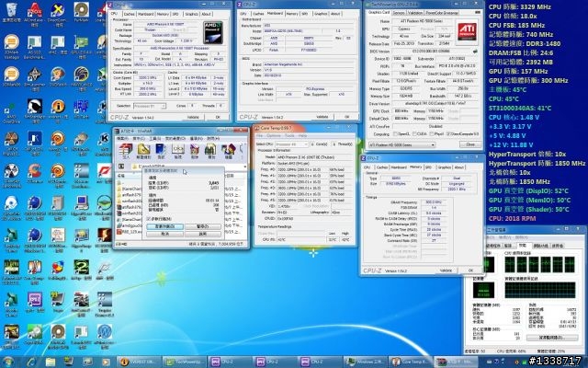Open the ATI Radeon HD 5000 Series dropdown
The height and width of the screenshot is (368, 588).
click(401, 144)
